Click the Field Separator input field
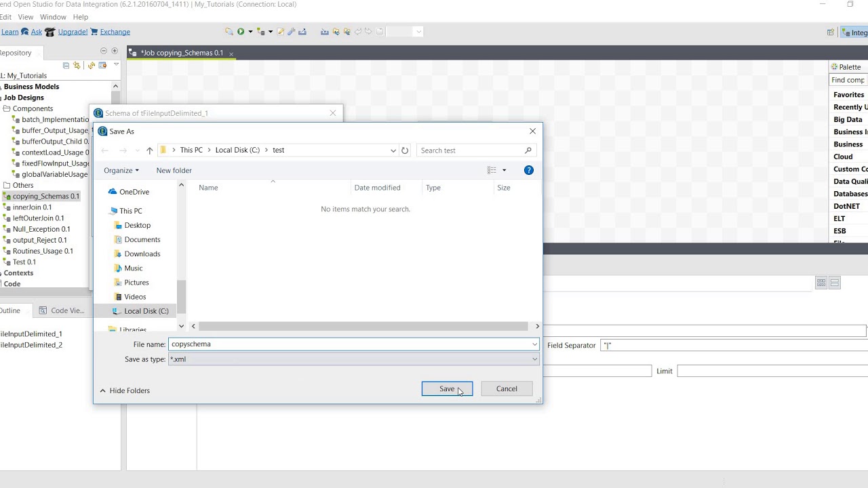Image resolution: width=868 pixels, height=488 pixels. 734,346
